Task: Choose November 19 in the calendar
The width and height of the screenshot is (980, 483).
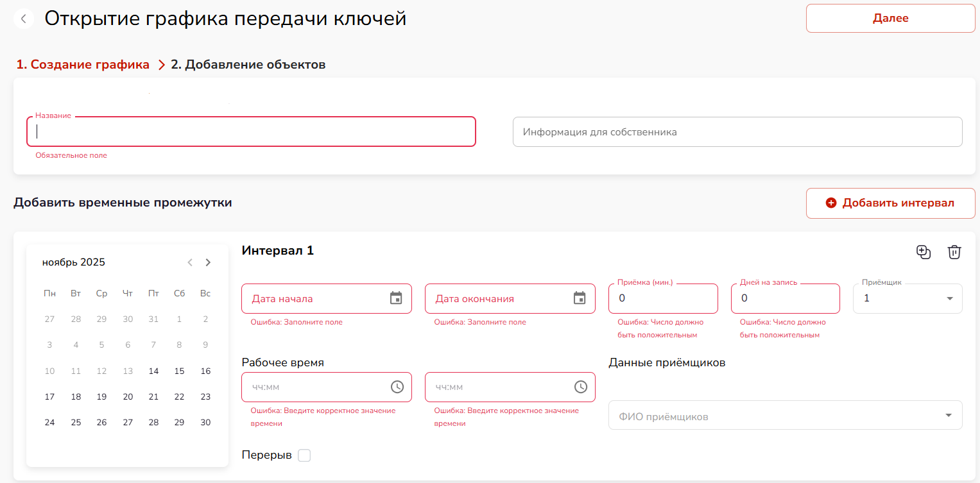Action: click(x=101, y=396)
